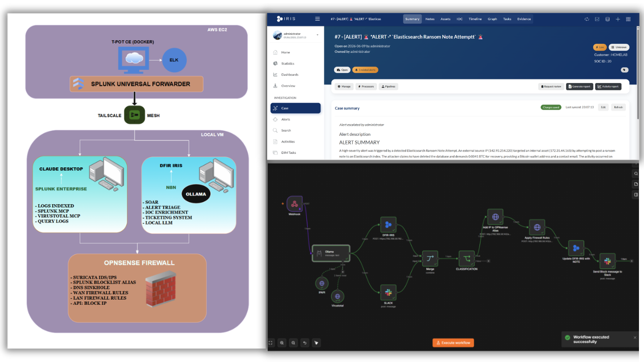Screen dimensions: 644x362
Task: Click the Generate report button
Action: click(580, 86)
